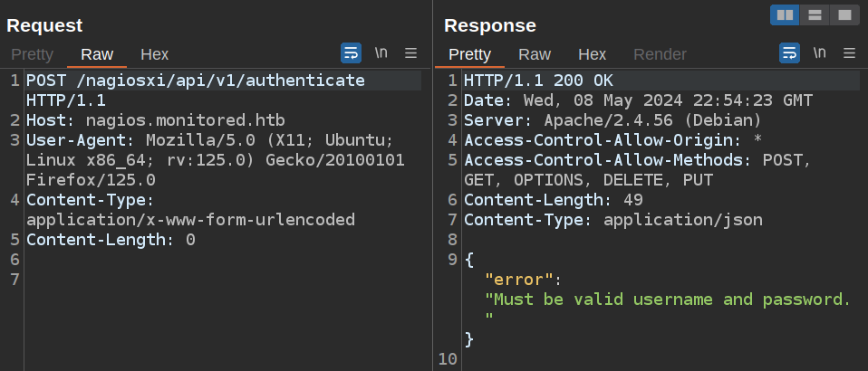Toggle word wrap icon in Response panel
Image resolution: width=868 pixels, height=371 pixels.
790,52
